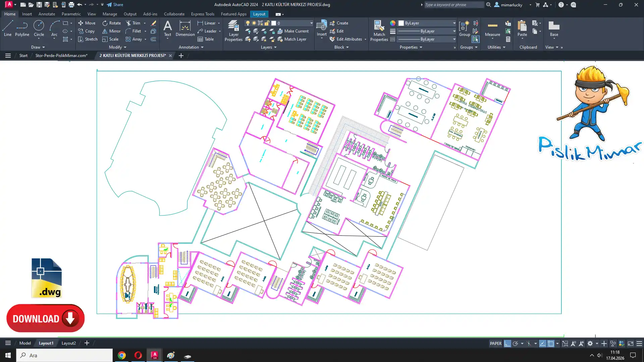This screenshot has width=644, height=362.
Task: Click the Mirror modify tool
Action: point(111,31)
